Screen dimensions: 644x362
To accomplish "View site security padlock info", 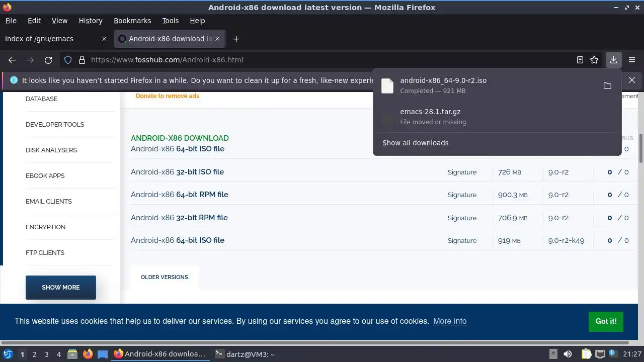I will point(82,60).
